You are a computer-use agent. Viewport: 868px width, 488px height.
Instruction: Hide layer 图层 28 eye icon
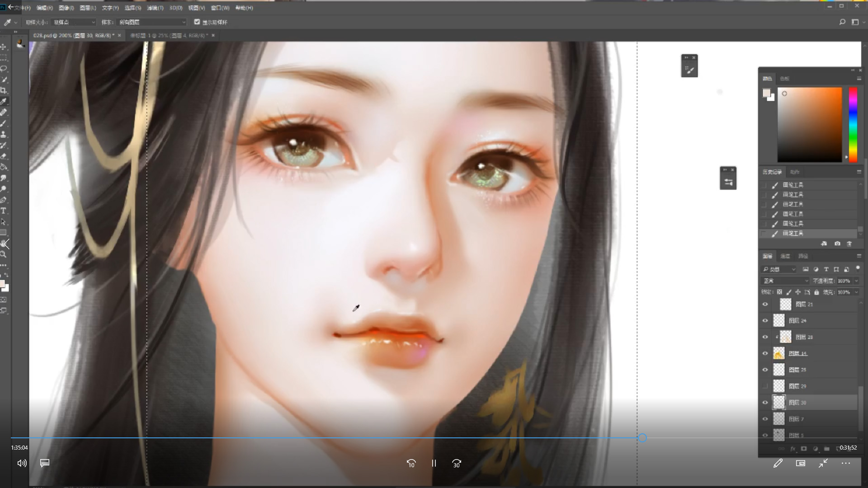tap(765, 337)
